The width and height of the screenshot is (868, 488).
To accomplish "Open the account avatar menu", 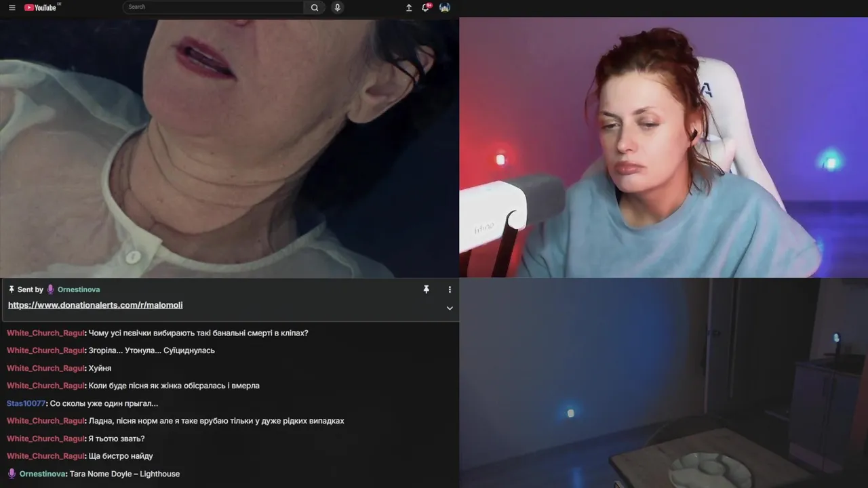I will (445, 7).
